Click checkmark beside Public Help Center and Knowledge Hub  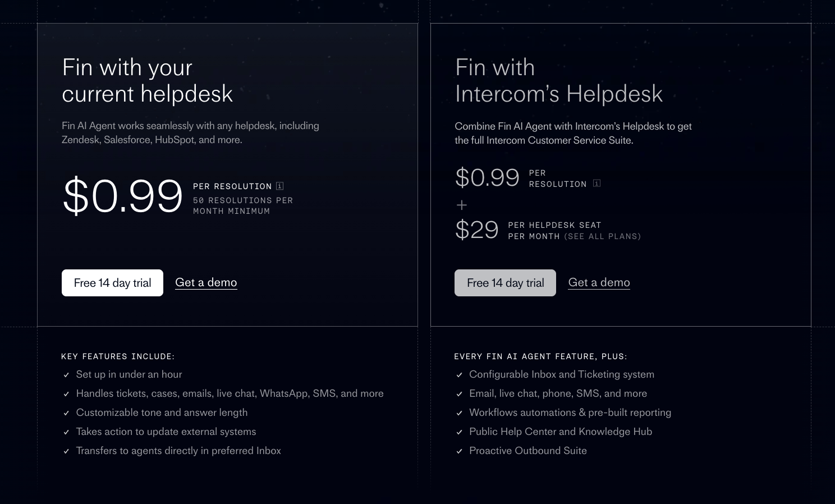click(459, 432)
